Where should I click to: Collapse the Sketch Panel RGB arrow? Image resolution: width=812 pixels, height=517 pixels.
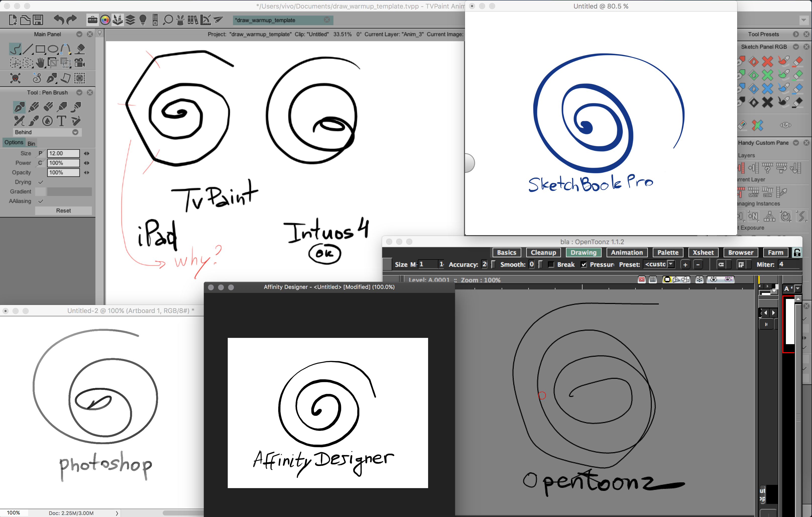796,47
